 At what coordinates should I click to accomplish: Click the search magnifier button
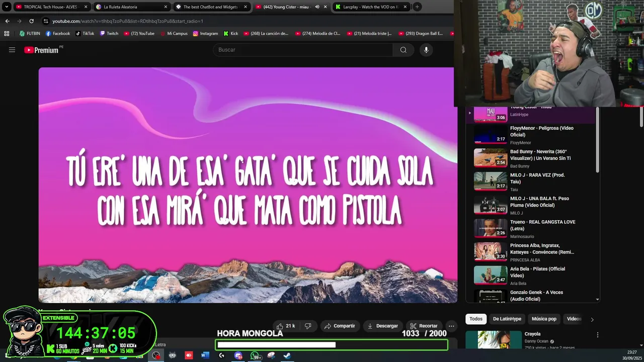(404, 50)
